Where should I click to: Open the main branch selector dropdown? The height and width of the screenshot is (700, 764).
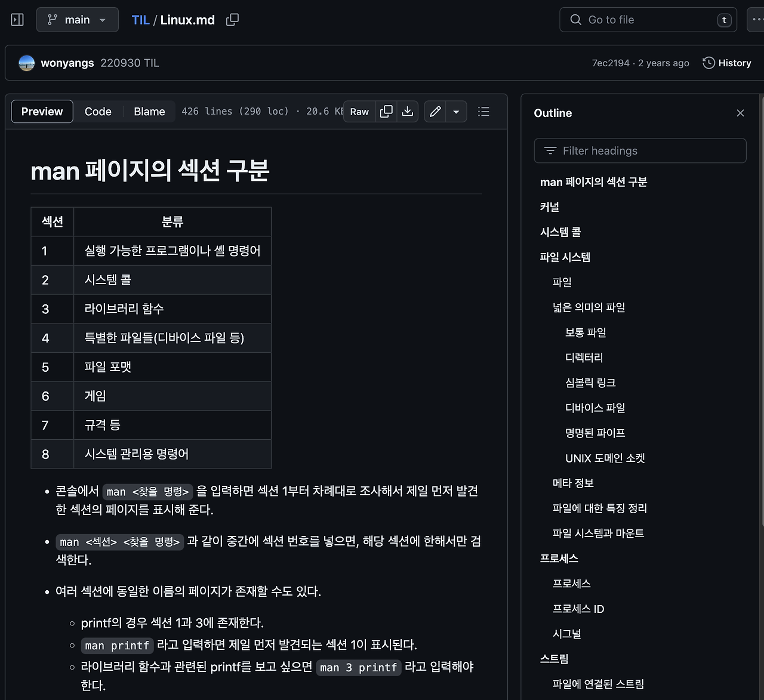click(x=77, y=20)
